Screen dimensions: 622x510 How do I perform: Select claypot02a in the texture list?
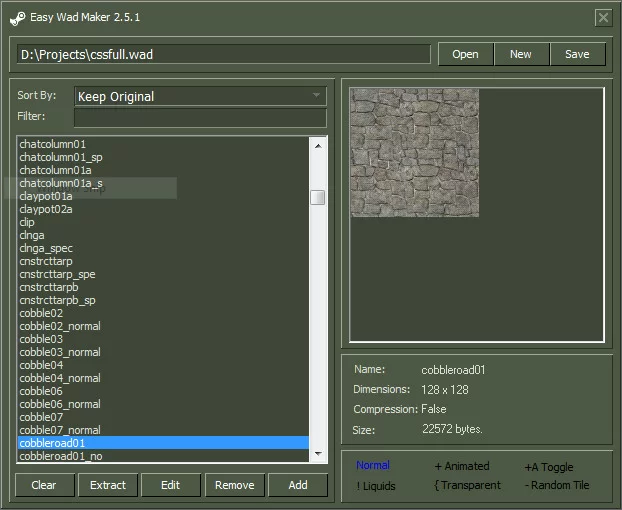pyautogui.click(x=46, y=209)
